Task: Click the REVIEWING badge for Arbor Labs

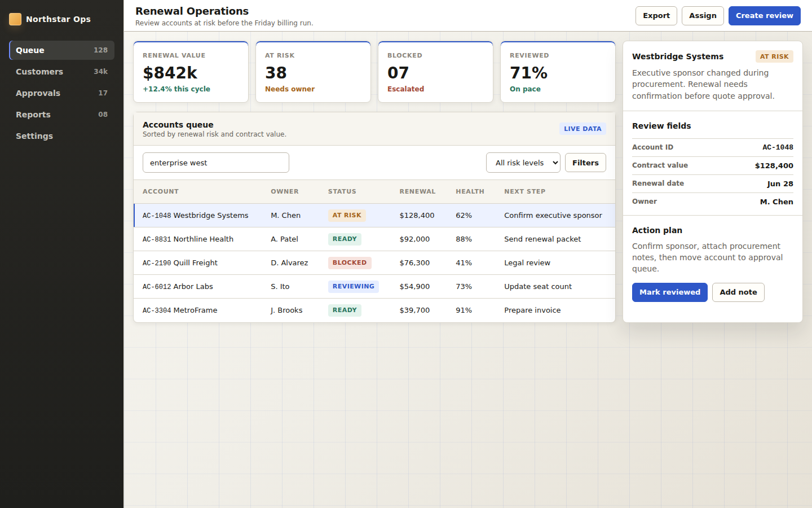Action: 354,287
